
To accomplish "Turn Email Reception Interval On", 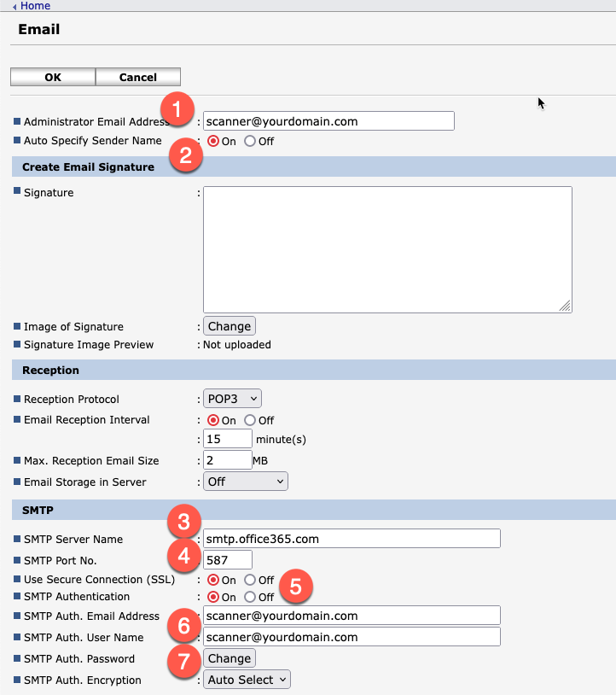I will tap(213, 420).
